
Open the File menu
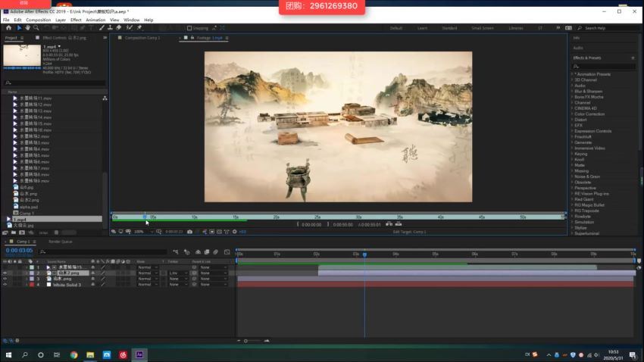point(6,20)
